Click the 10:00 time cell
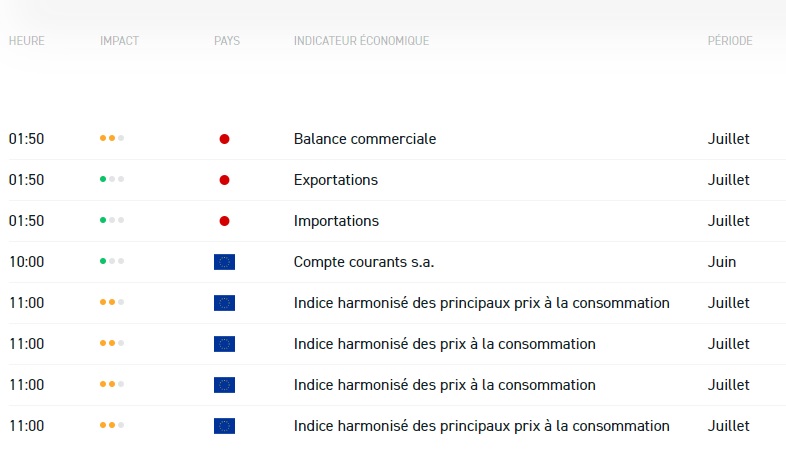786x457 pixels. pyautogui.click(x=27, y=262)
